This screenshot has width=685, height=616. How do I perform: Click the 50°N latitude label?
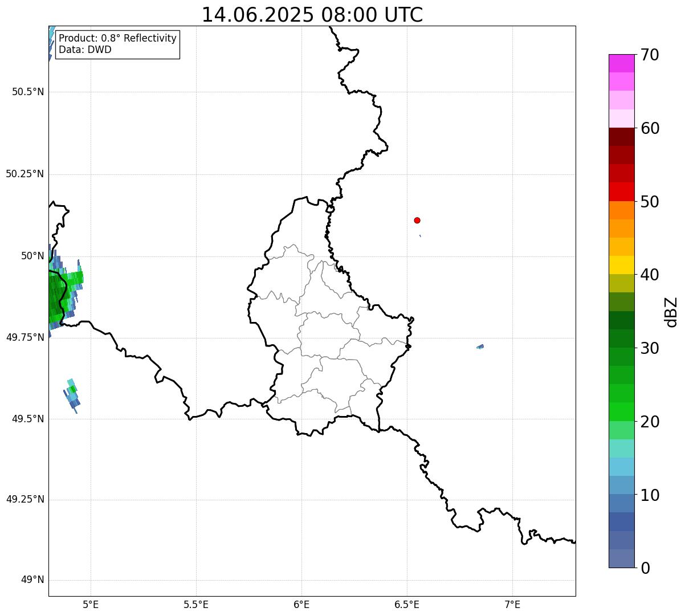click(33, 256)
